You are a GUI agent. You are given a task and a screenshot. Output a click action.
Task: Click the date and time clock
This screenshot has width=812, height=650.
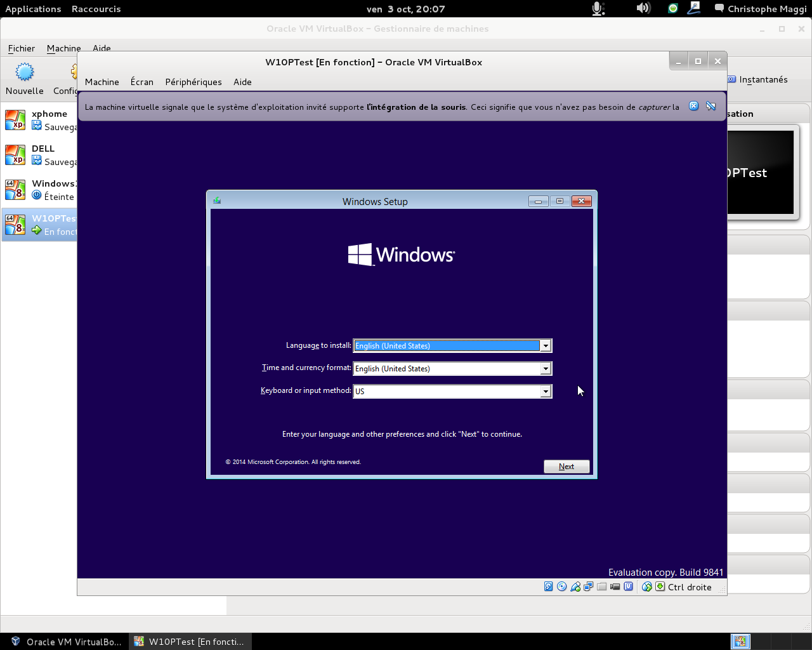pos(406,9)
